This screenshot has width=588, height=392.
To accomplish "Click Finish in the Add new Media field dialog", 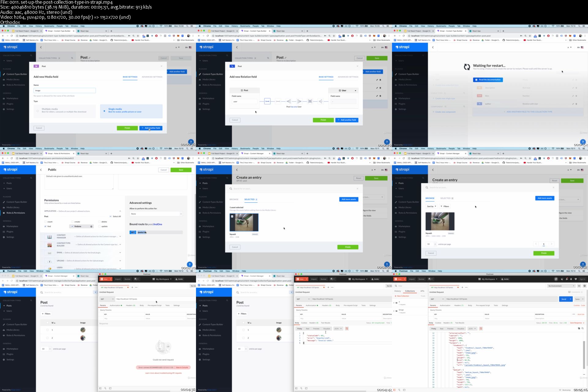I will [127, 128].
